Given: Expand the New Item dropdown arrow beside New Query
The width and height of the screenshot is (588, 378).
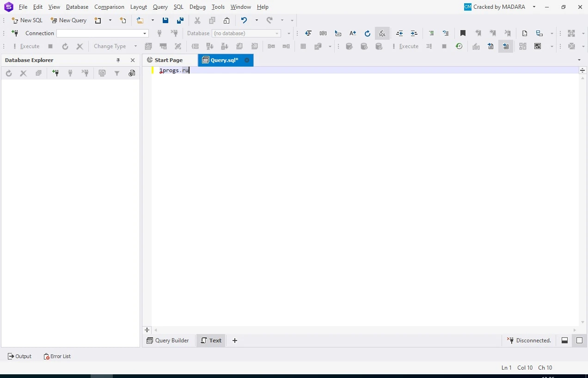Looking at the screenshot, I should pyautogui.click(x=110, y=20).
